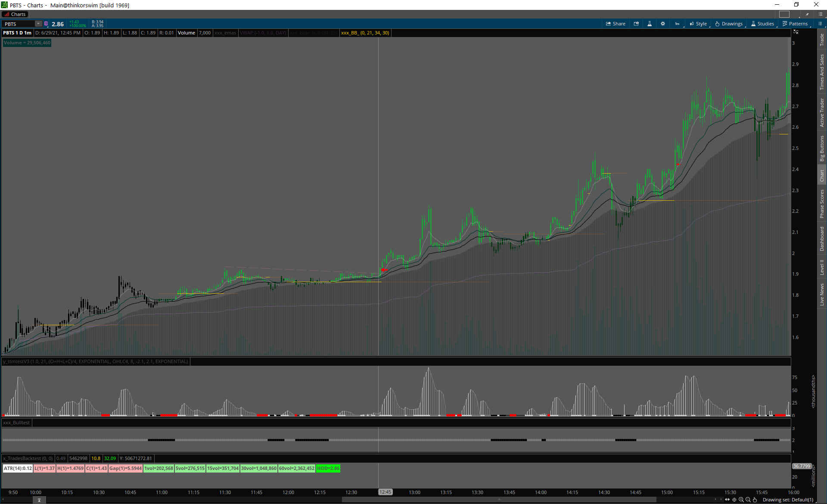Screen dimensions: 827x504
Task: Open the 1m timeframe dropdown
Action: [x=678, y=24]
